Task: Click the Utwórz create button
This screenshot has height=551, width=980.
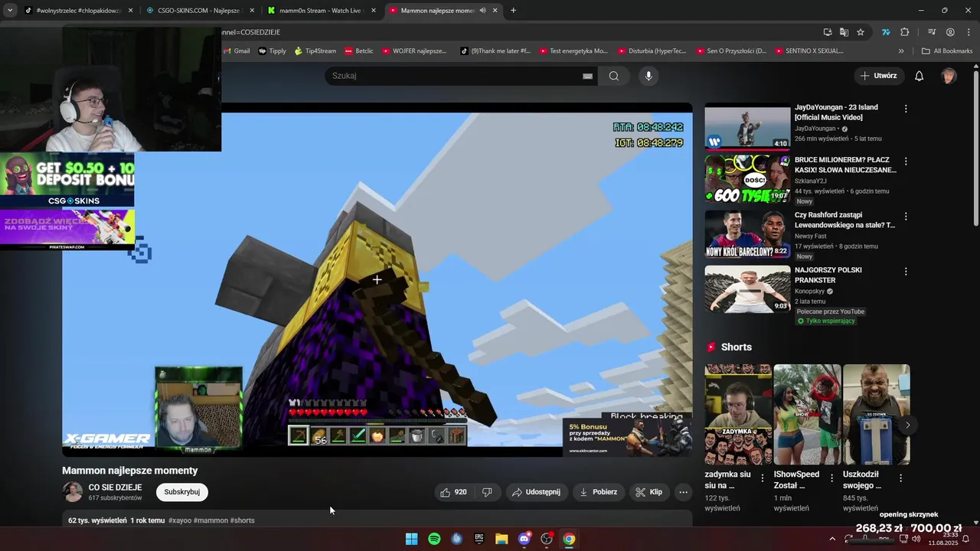Action: [x=878, y=76]
